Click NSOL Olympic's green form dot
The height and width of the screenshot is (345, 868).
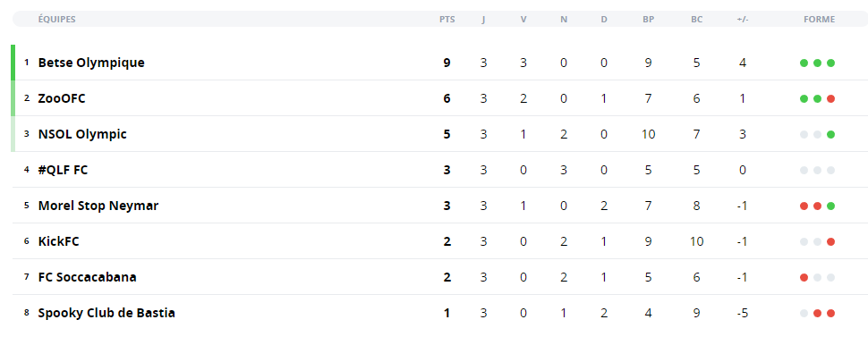[830, 134]
